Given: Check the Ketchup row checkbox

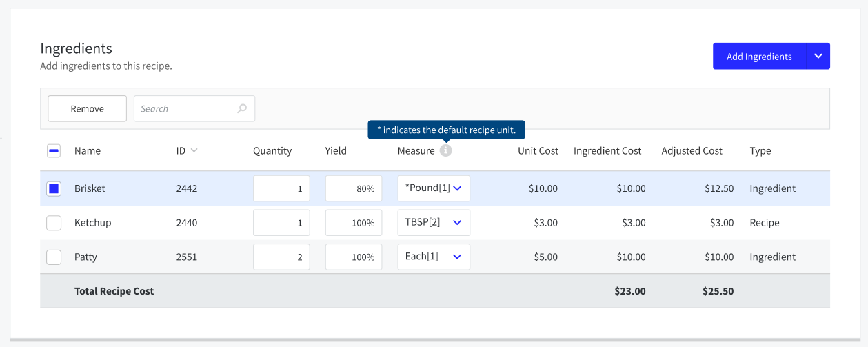Looking at the screenshot, I should (54, 223).
